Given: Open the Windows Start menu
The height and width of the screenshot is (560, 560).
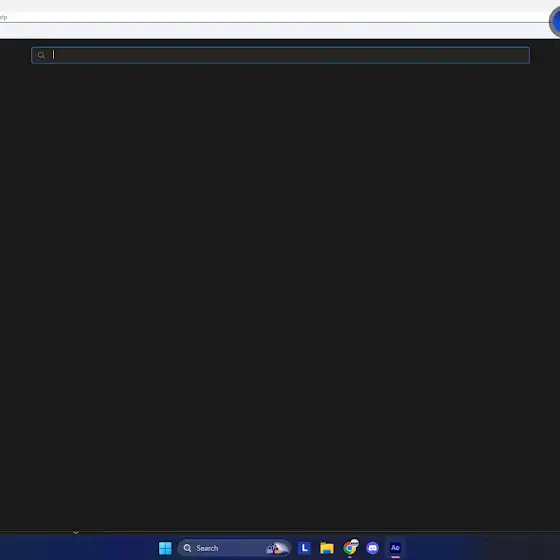Looking at the screenshot, I should (x=165, y=548).
